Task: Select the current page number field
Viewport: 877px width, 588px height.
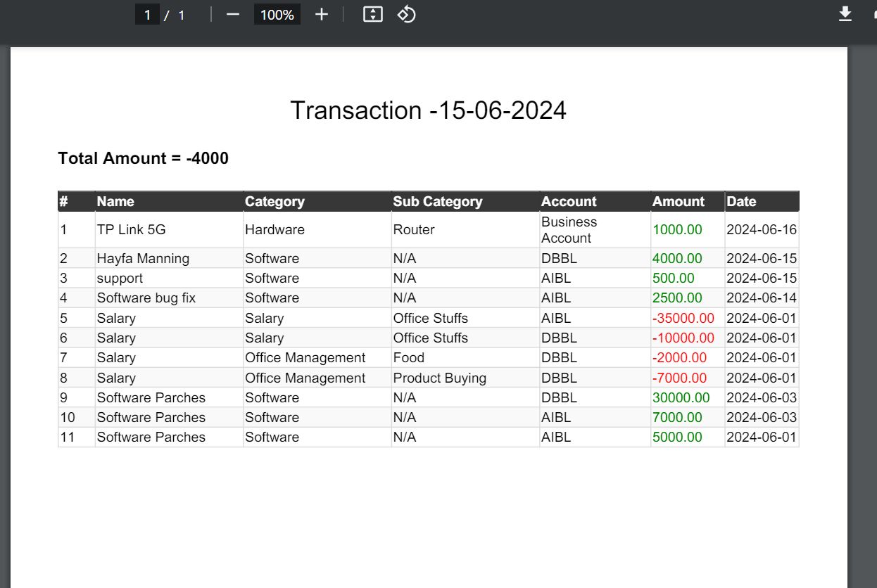Action: point(147,15)
